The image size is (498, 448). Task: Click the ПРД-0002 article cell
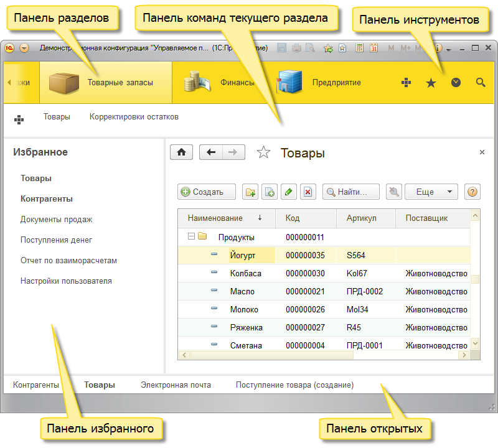pos(365,291)
